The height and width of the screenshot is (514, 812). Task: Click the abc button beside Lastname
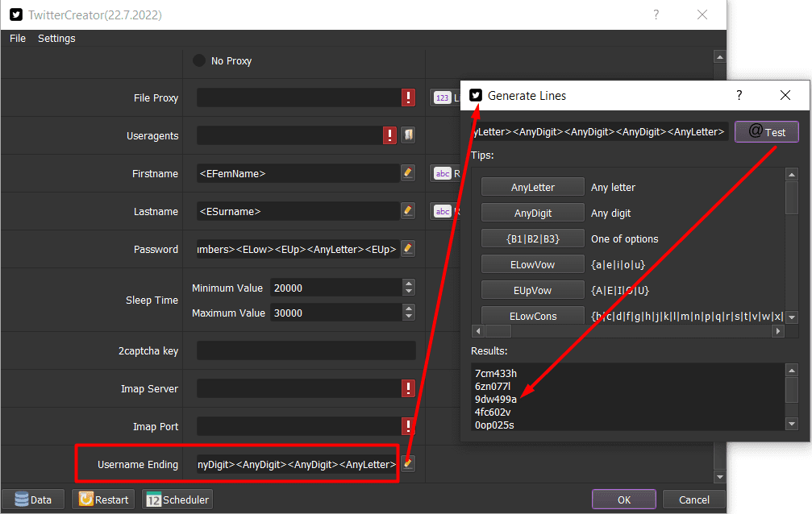point(444,210)
